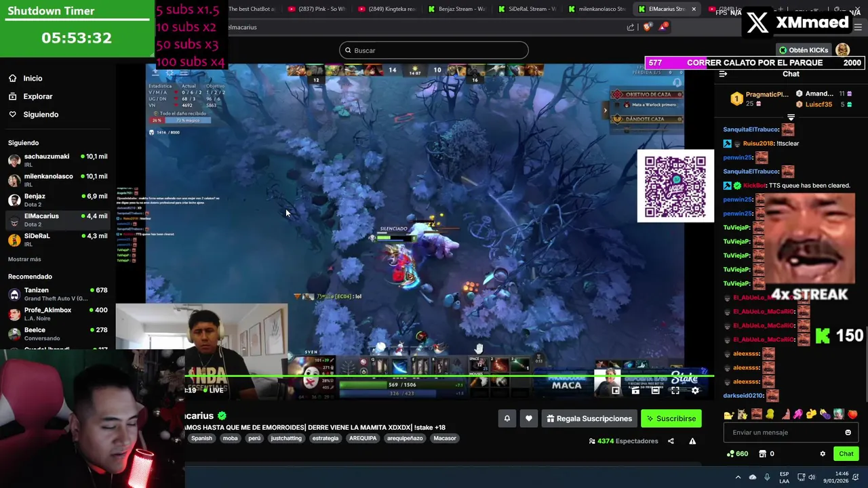Open user profile avatar menu

tap(843, 50)
